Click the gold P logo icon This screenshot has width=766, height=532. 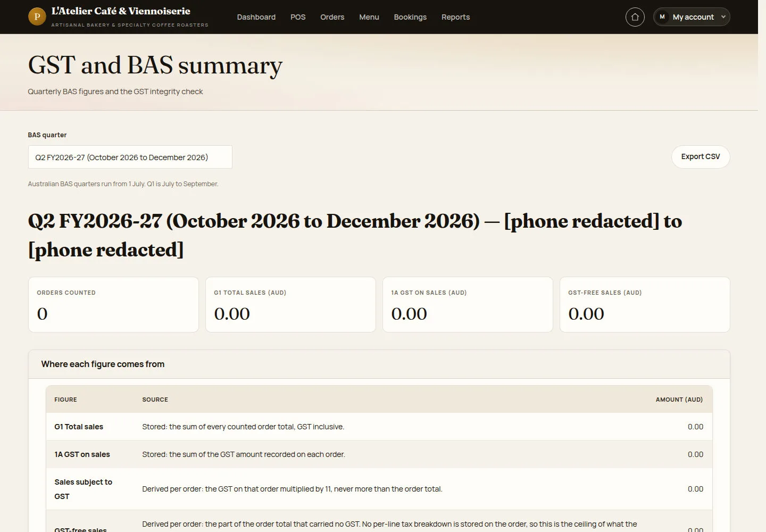(37, 16)
